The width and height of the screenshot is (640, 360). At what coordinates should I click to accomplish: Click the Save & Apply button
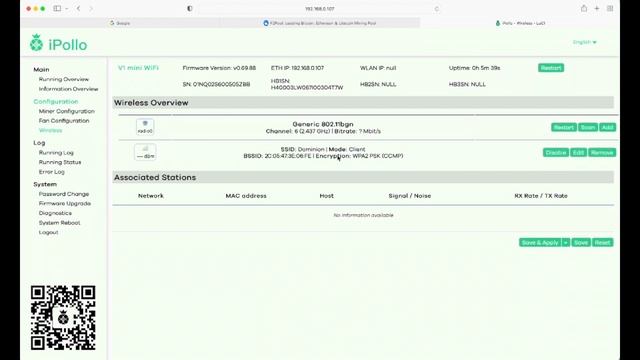[x=540, y=242]
